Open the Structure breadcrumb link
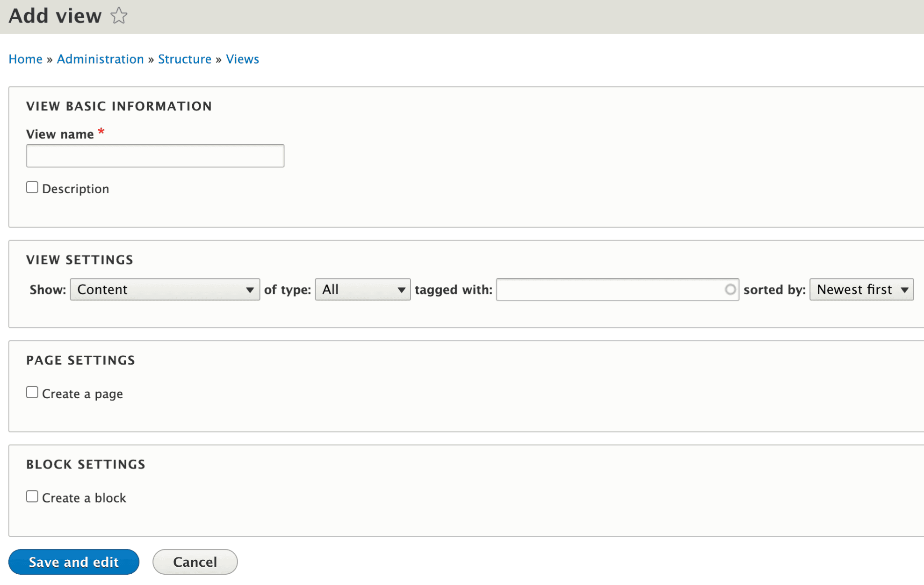Viewport: 924px width, 585px height. 185,59
